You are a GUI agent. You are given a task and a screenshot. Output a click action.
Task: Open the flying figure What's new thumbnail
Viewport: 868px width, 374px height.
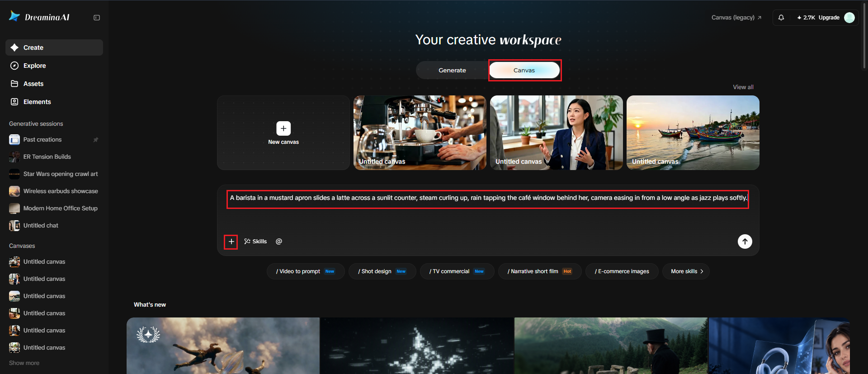coord(223,346)
